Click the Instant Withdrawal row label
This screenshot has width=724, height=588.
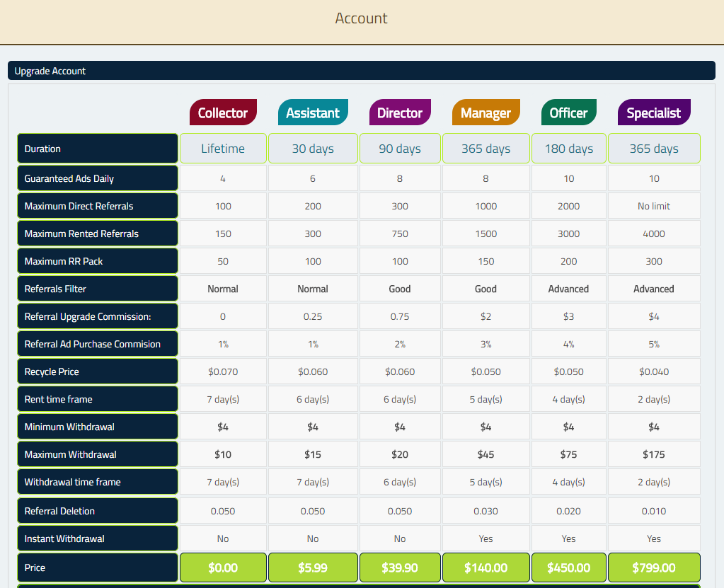click(97, 538)
